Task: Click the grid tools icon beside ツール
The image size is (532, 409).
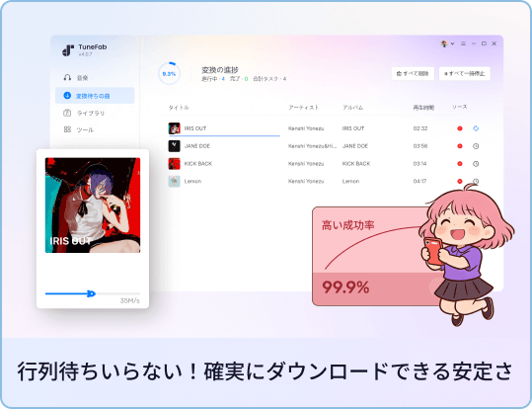Action: coord(67,129)
